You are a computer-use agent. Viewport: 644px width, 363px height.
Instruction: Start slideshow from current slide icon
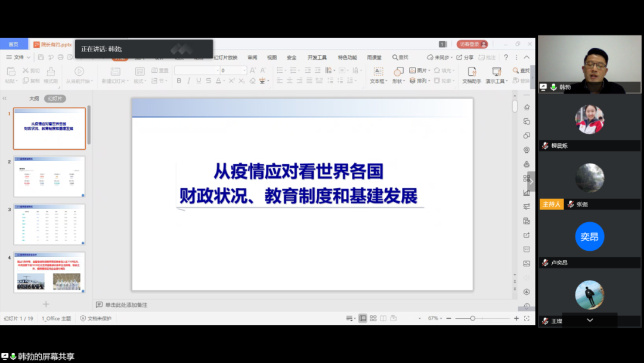pyautogui.click(x=78, y=72)
